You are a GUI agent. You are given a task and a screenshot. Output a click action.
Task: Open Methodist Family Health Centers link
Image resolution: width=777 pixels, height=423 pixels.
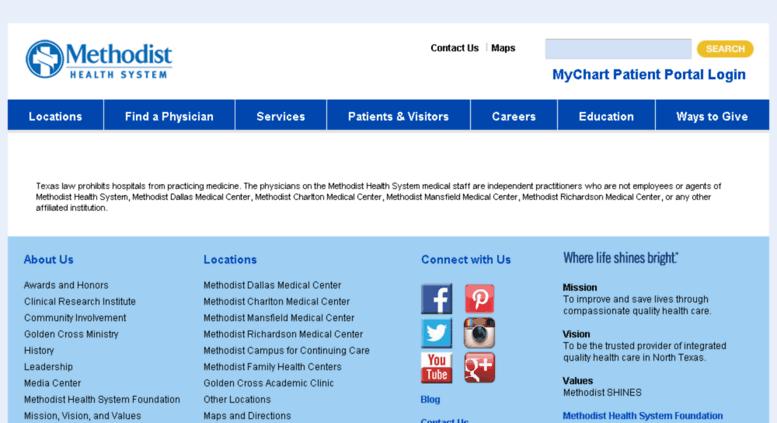[x=272, y=367]
